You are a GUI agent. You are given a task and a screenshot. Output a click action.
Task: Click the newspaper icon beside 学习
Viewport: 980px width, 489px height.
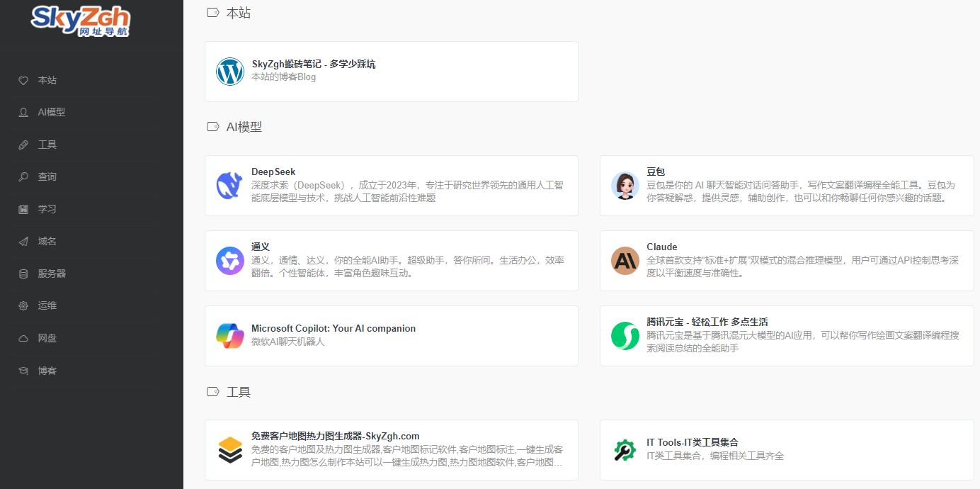coord(23,209)
